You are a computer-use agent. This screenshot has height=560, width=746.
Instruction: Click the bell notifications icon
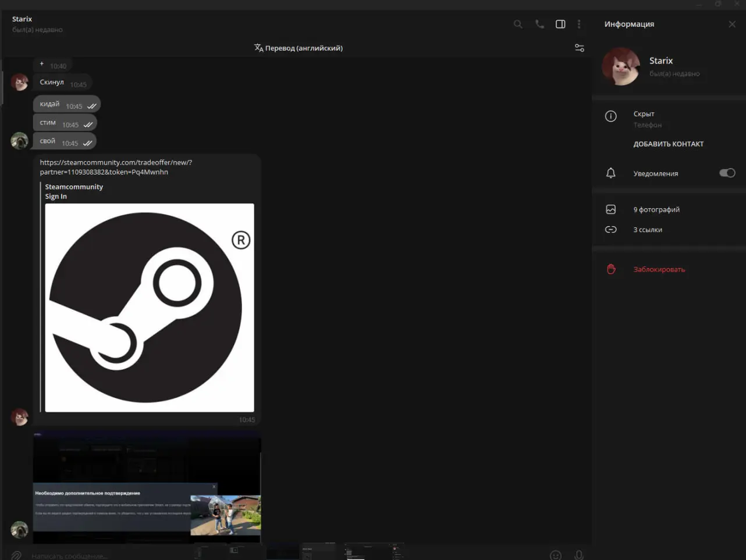[610, 173]
